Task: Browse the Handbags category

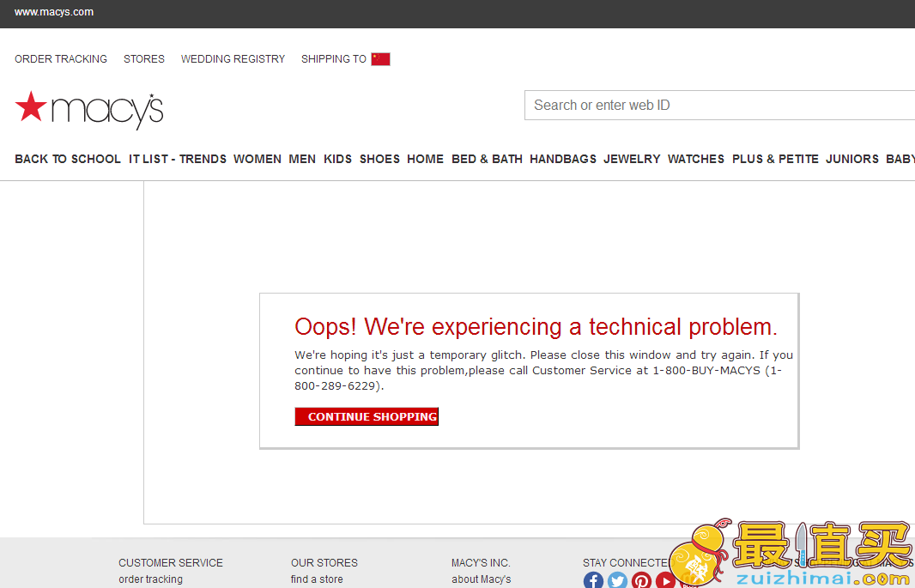Action: 563,159
